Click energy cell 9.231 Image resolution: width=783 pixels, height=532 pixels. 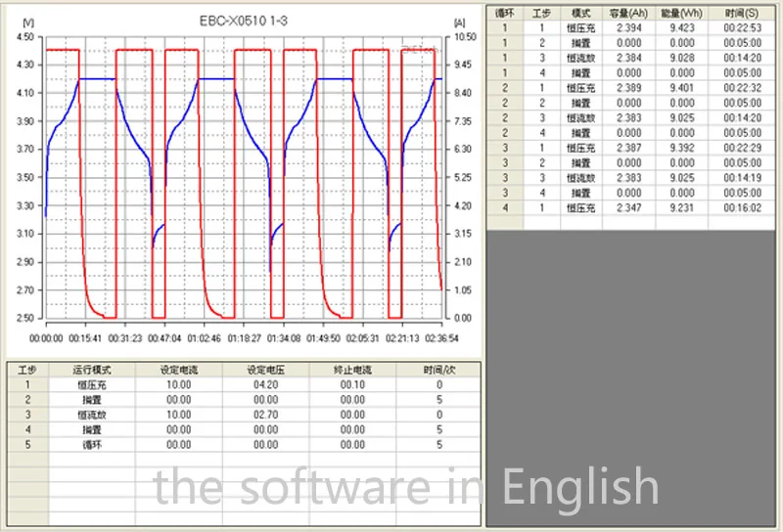point(681,207)
